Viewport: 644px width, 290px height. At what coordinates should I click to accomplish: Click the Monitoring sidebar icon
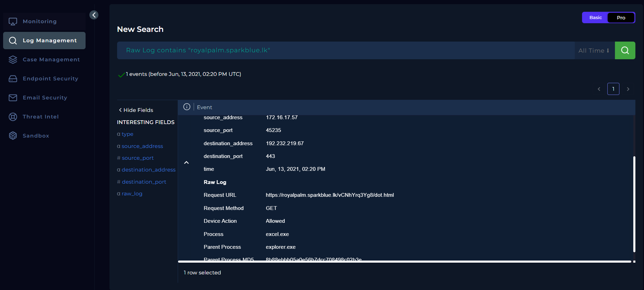click(13, 21)
